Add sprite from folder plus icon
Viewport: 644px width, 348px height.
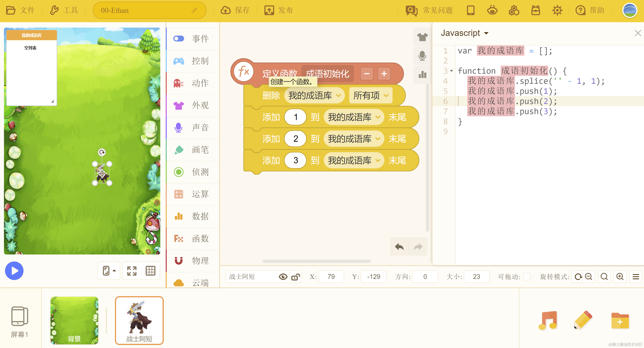[620, 321]
